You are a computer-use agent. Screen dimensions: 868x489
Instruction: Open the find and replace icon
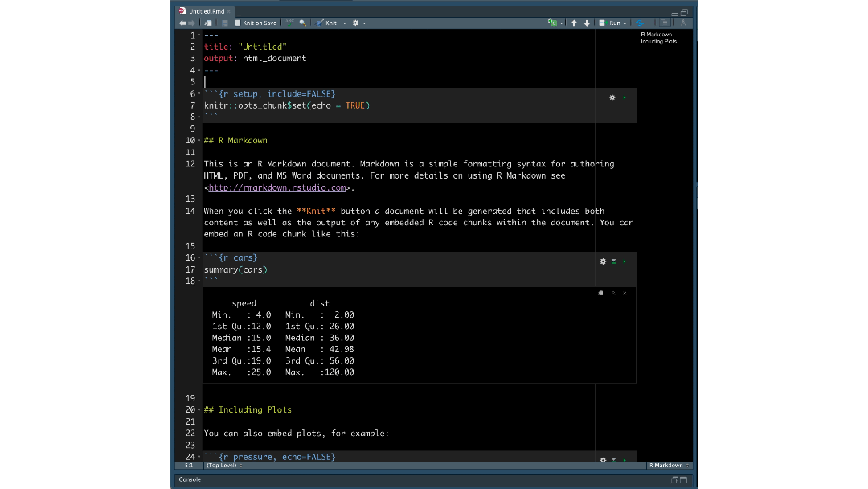(x=303, y=23)
